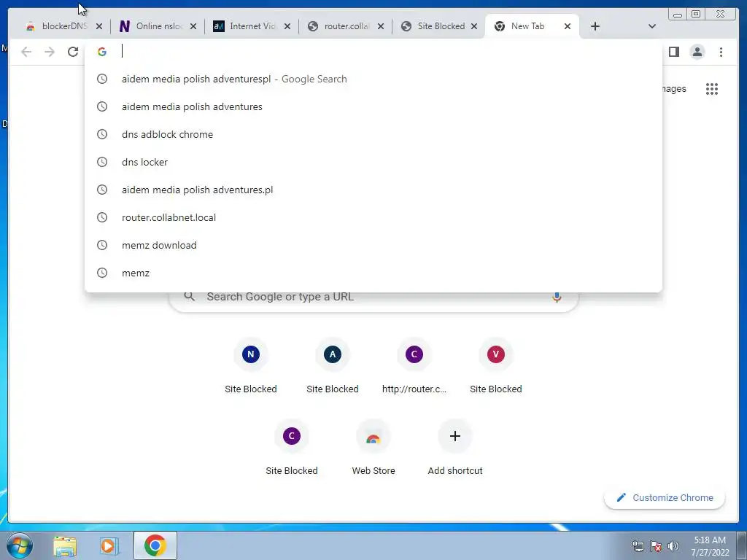The width and height of the screenshot is (747, 560).
Task: Open the Windows Start menu
Action: coord(20,545)
